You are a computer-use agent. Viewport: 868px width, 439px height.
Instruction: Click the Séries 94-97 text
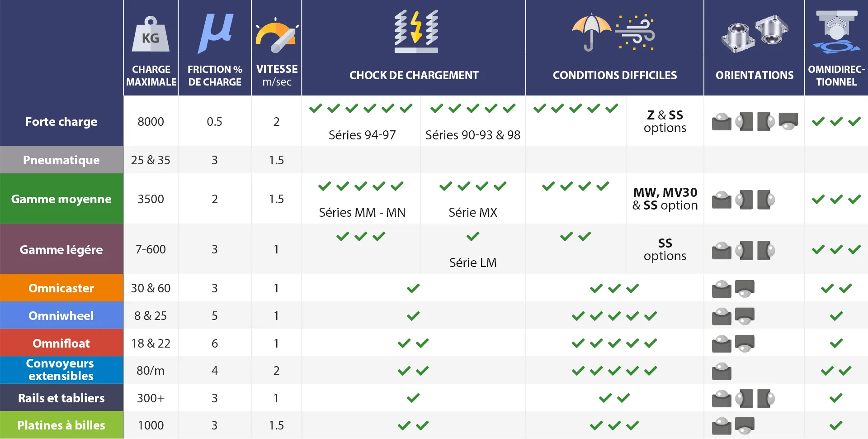click(362, 135)
